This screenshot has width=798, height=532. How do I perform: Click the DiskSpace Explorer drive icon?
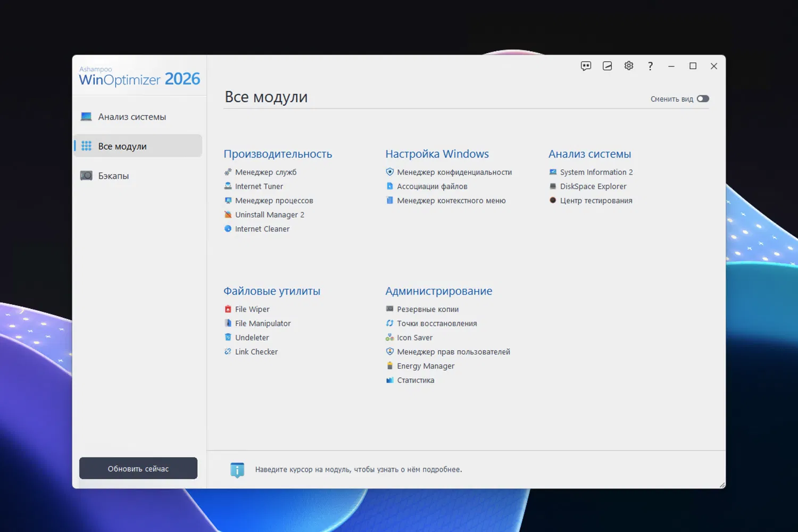pyautogui.click(x=553, y=186)
